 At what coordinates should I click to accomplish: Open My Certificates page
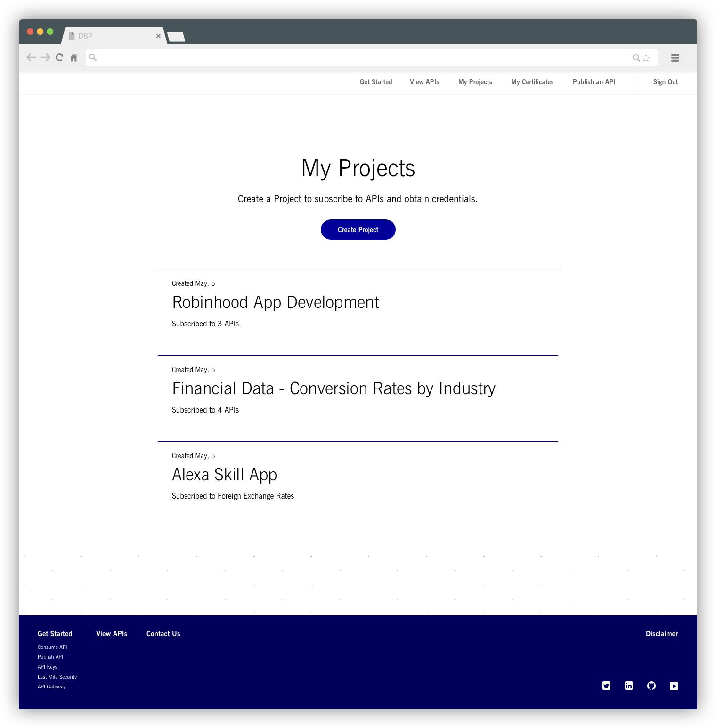532,82
